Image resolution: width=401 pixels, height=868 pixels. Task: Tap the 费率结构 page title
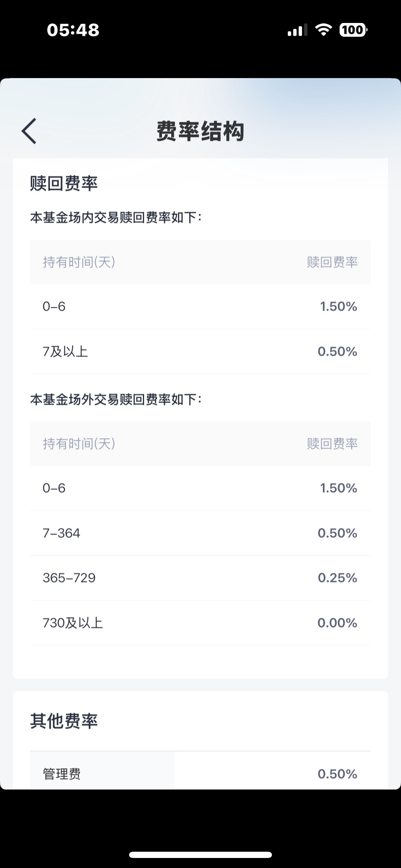click(200, 131)
